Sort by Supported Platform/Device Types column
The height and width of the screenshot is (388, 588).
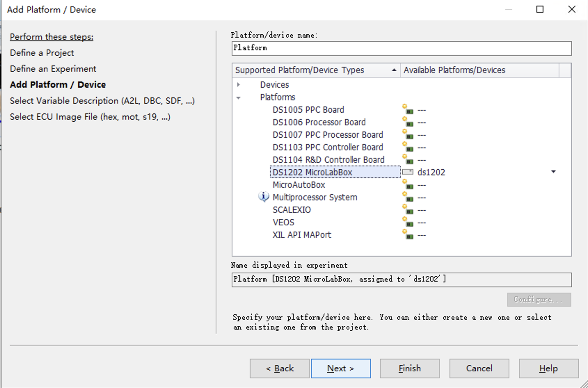click(x=316, y=70)
